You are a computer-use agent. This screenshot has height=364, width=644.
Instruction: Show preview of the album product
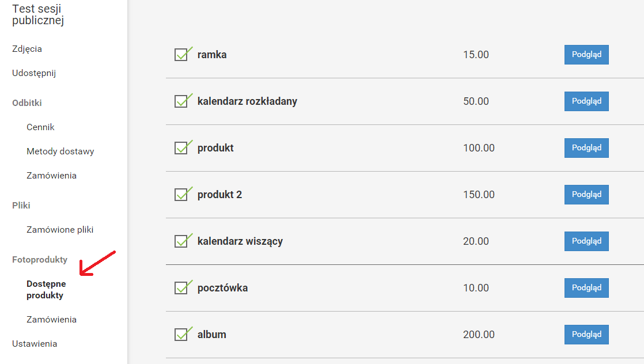pos(586,335)
